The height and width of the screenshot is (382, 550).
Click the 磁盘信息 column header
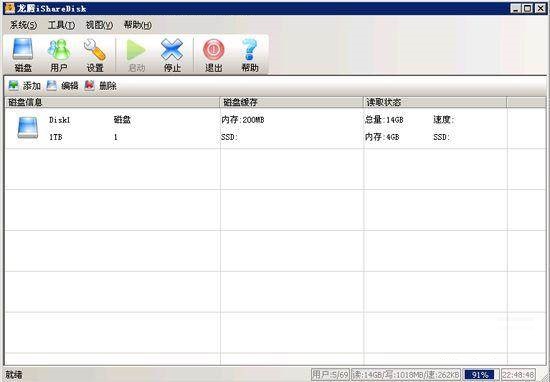click(112, 102)
